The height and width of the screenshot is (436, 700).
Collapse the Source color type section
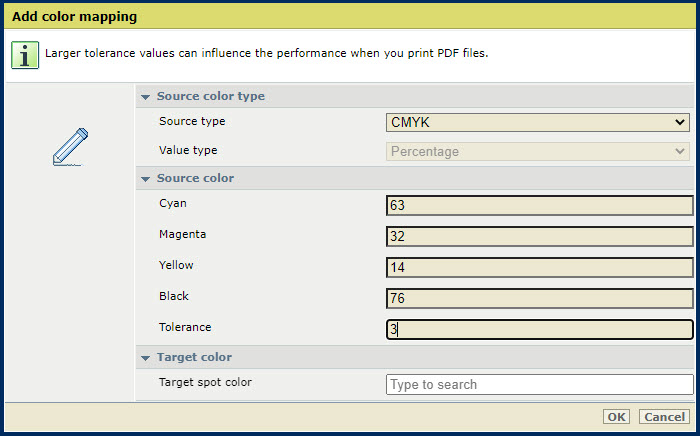click(146, 97)
